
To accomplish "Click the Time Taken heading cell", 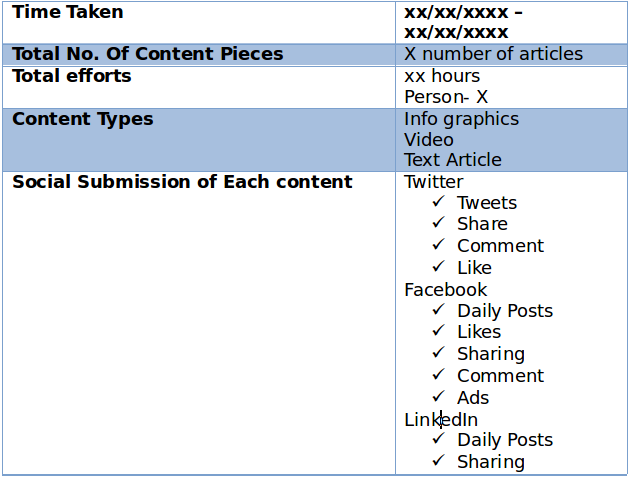I will click(68, 13).
